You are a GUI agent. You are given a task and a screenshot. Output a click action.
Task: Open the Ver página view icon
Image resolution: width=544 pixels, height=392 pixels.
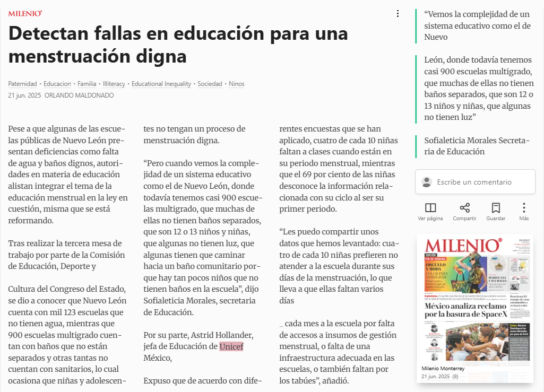coord(430,208)
